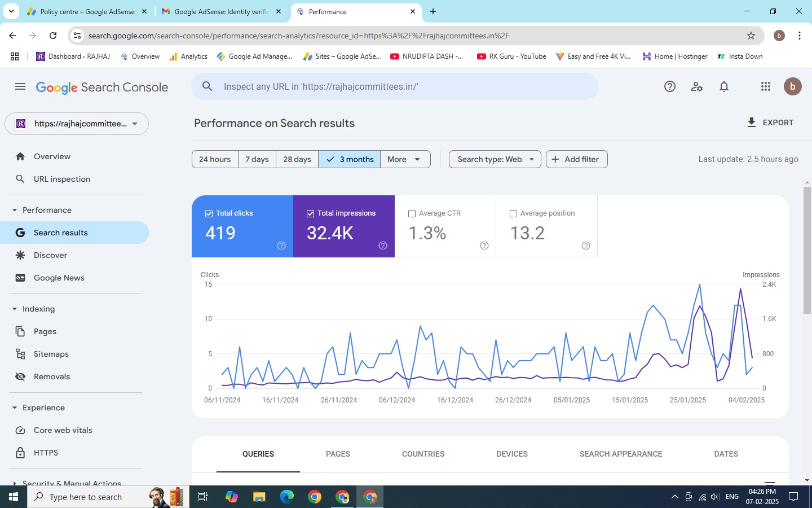Open the Windows notification center
812x508 pixels.
coord(793,497)
